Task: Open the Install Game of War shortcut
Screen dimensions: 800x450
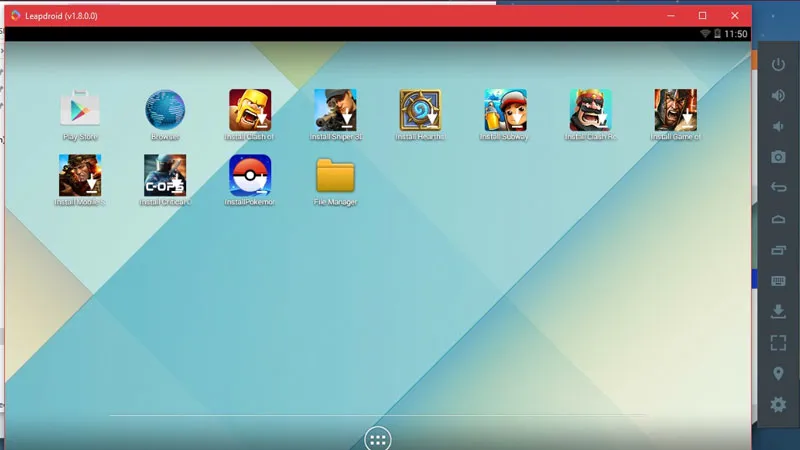Action: pos(675,110)
